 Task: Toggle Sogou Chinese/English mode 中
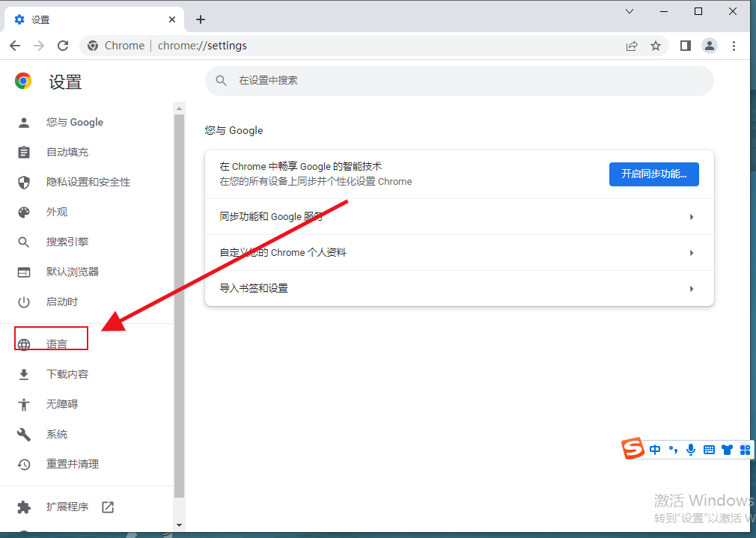(x=655, y=450)
